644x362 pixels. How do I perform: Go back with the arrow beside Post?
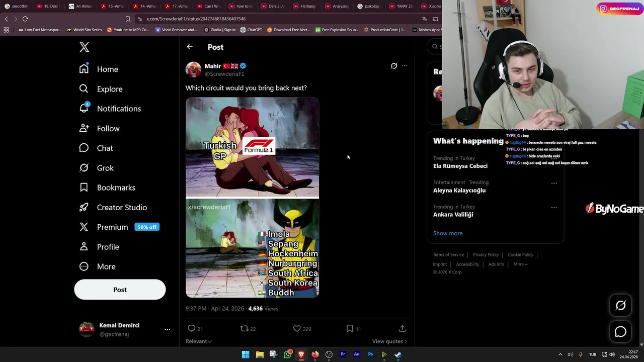click(x=190, y=47)
